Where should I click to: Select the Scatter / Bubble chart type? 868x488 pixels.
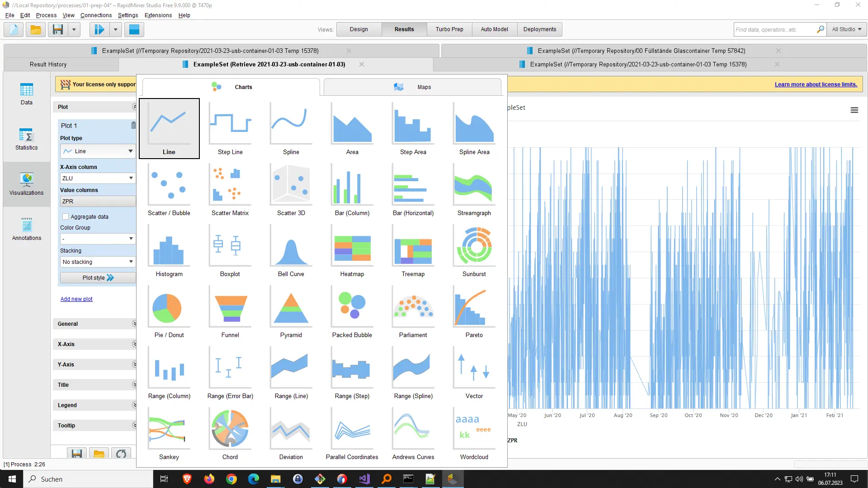coord(169,189)
